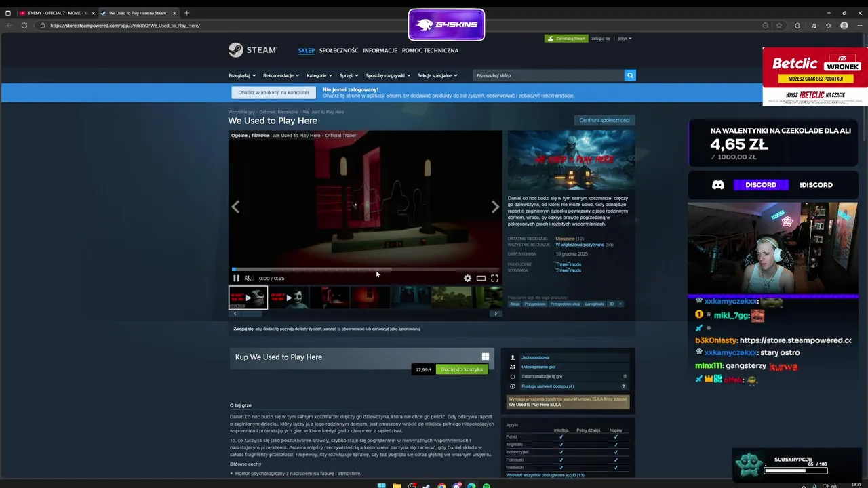
Task: Open Funkcje ułatwień dostępu (4)
Action: (x=548, y=386)
